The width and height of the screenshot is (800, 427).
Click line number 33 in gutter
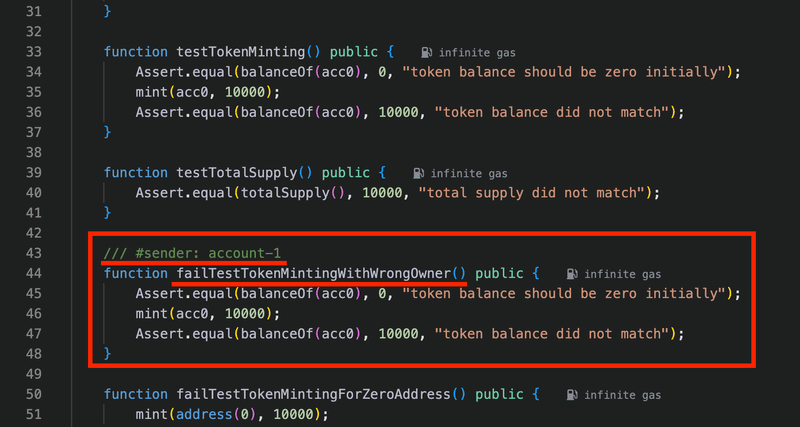33,52
